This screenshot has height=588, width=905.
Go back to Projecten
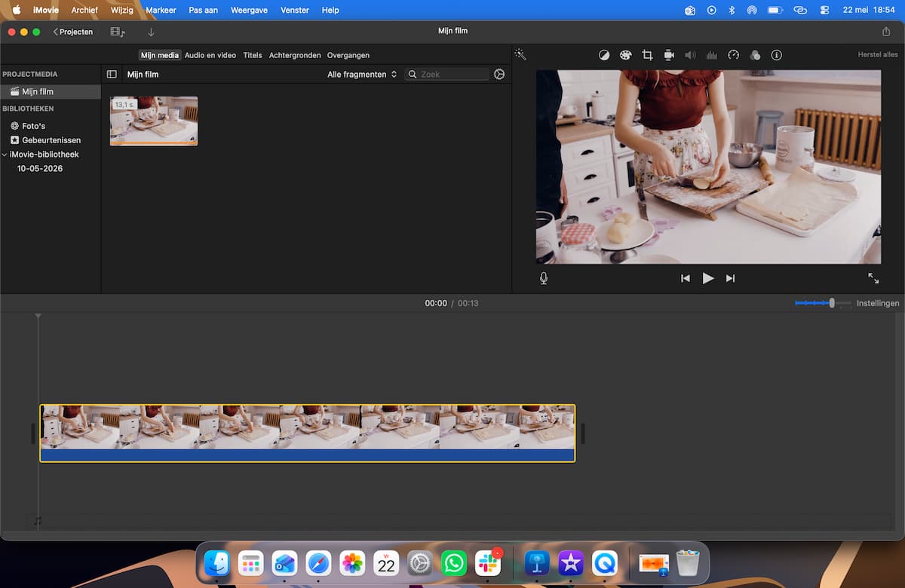pyautogui.click(x=73, y=32)
